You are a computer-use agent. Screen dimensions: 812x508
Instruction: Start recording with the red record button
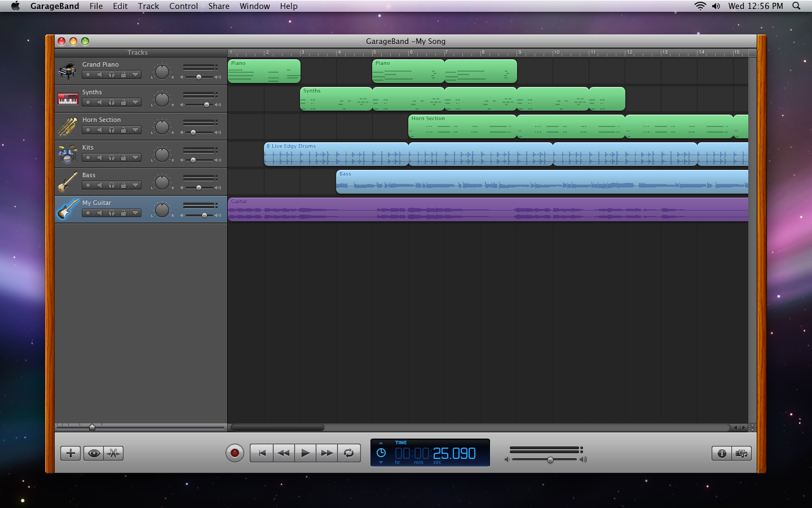pyautogui.click(x=235, y=453)
